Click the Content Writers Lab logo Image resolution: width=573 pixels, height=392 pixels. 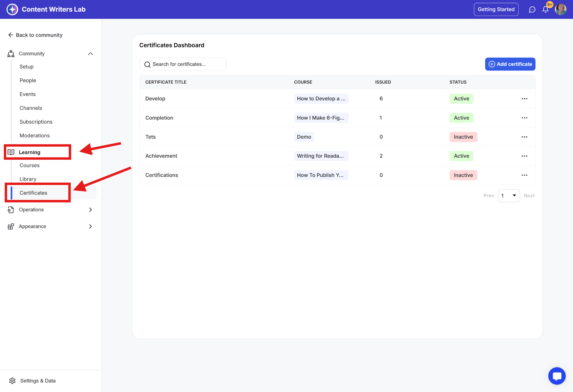(12, 10)
